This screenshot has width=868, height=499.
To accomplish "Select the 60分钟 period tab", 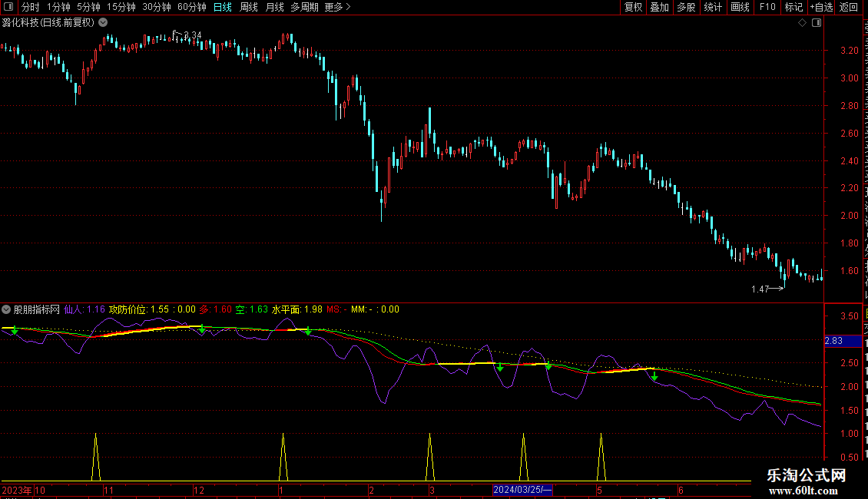I will click(192, 7).
